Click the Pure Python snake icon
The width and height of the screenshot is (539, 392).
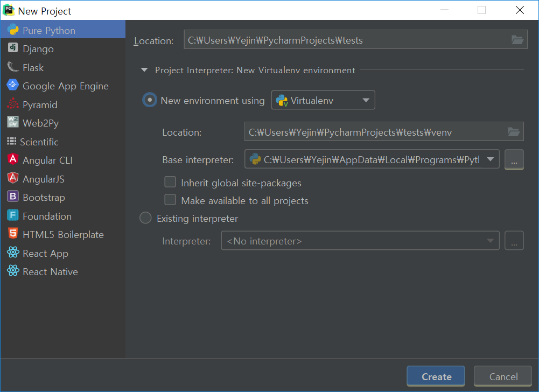tap(13, 30)
